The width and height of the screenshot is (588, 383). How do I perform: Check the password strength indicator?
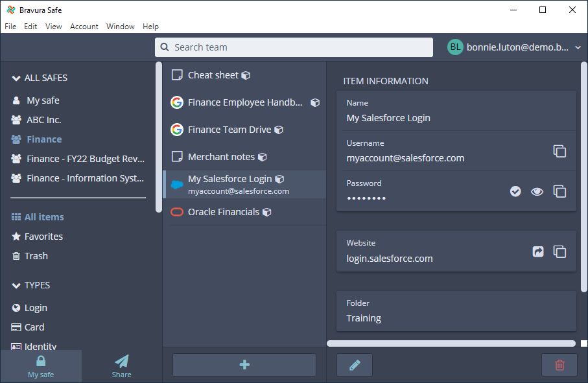(x=515, y=191)
